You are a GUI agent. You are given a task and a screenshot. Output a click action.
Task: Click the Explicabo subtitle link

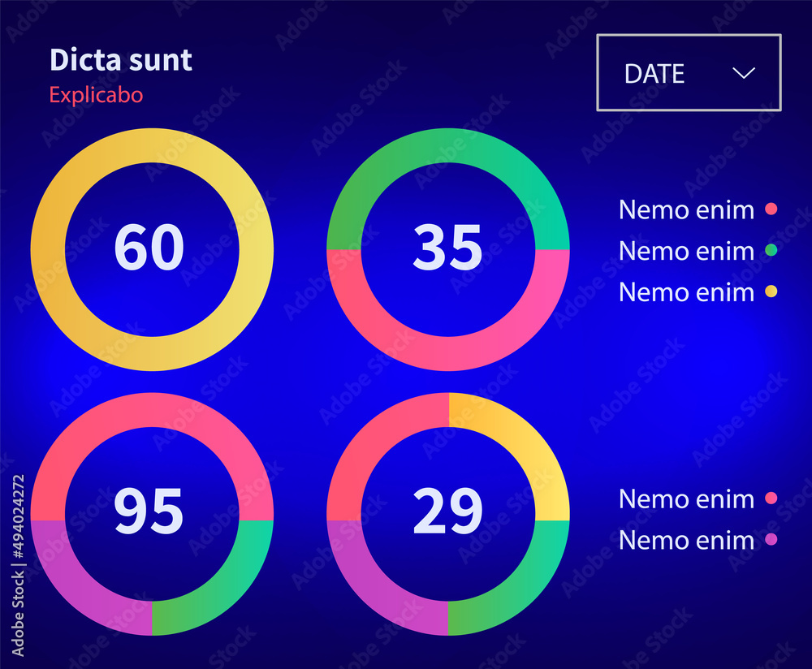pyautogui.click(x=96, y=95)
